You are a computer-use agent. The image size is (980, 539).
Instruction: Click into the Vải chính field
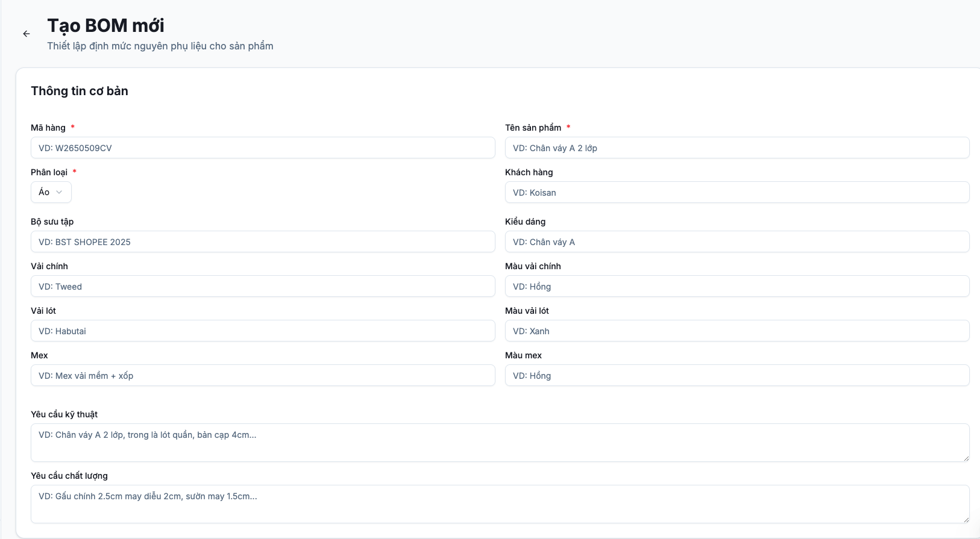tap(263, 287)
